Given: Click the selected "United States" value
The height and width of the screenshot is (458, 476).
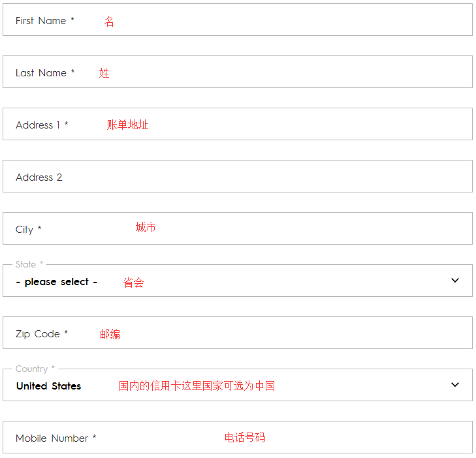Looking at the screenshot, I should 49,386.
